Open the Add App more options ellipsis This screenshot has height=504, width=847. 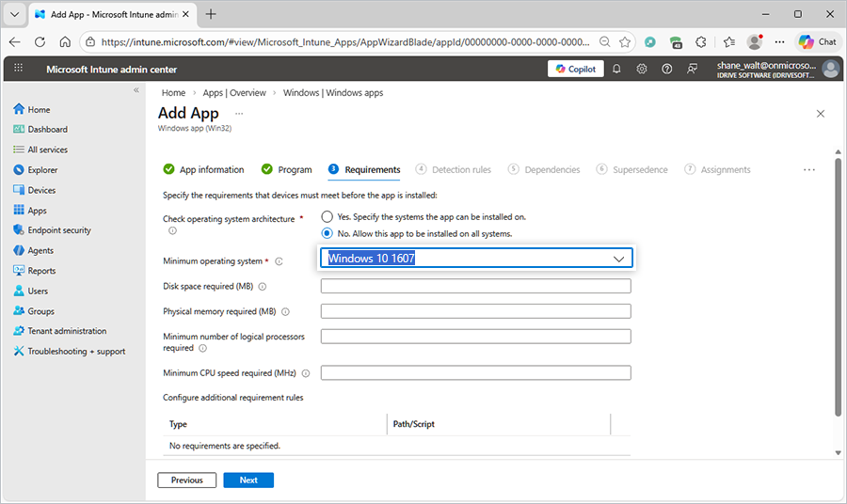coord(239,114)
